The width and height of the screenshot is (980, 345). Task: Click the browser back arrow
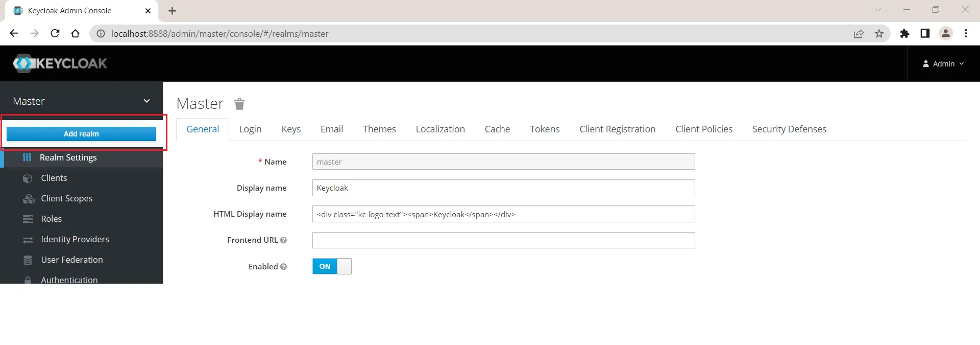tap(14, 33)
